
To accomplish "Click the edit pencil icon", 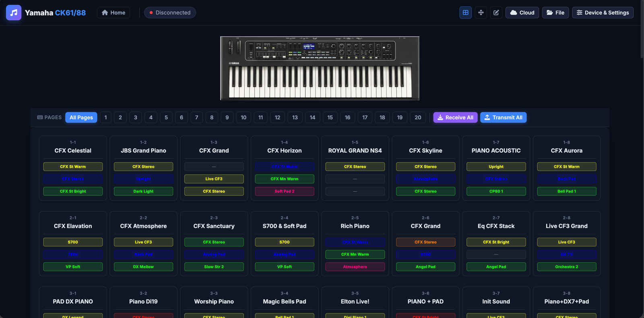I will click(x=496, y=12).
